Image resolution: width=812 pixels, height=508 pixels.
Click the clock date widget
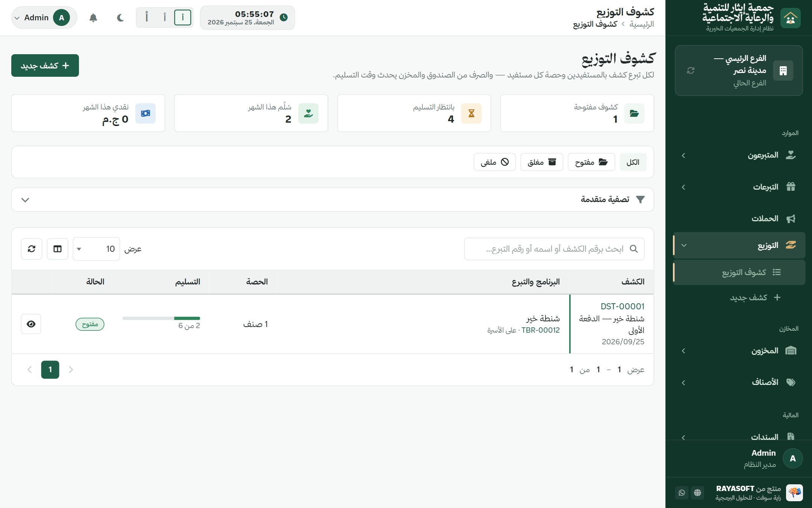click(x=247, y=18)
